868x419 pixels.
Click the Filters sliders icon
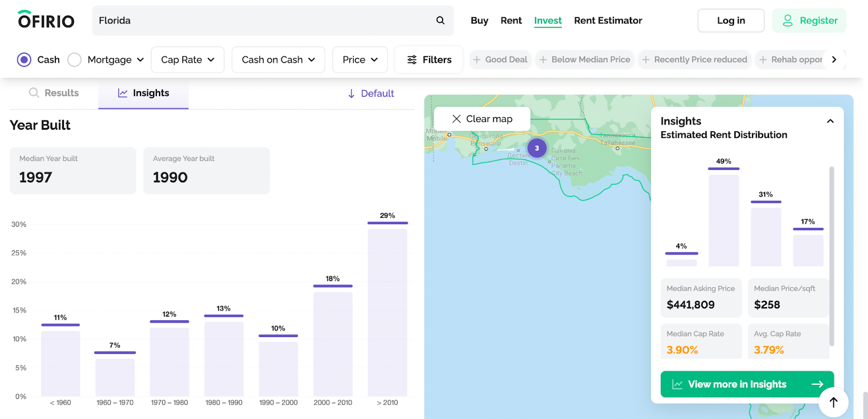coord(412,60)
